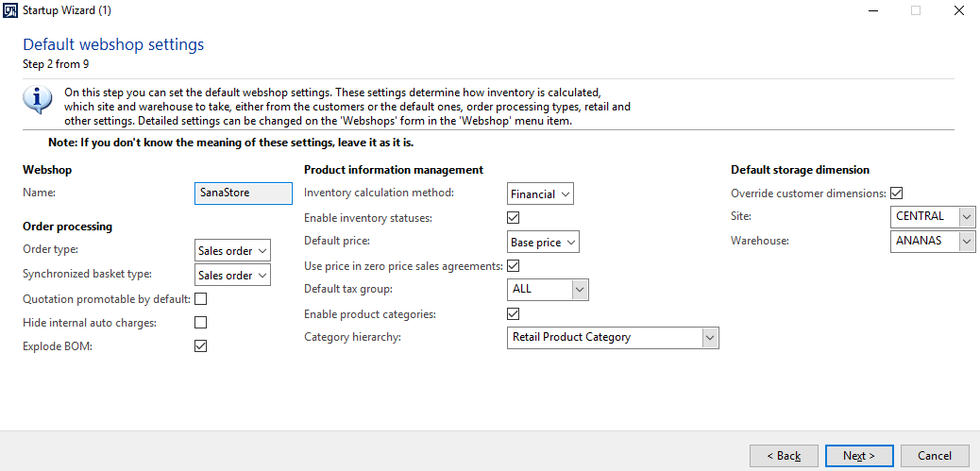Image resolution: width=980 pixels, height=471 pixels.
Task: Disable Enable product categories checkbox
Action: (513, 313)
